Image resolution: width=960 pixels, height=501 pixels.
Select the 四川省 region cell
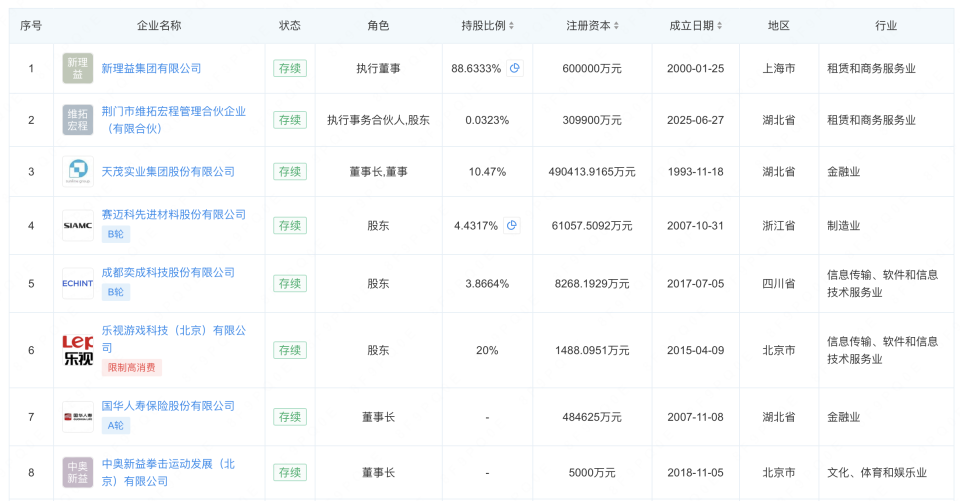click(779, 284)
